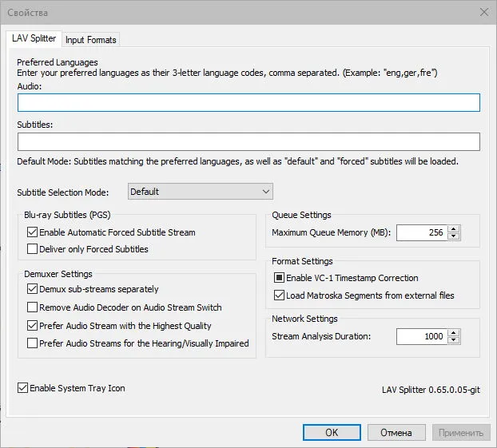The height and width of the screenshot is (448, 497).
Task: Decrease Stream Analysis Duration with the down arrow
Action: pyautogui.click(x=454, y=340)
